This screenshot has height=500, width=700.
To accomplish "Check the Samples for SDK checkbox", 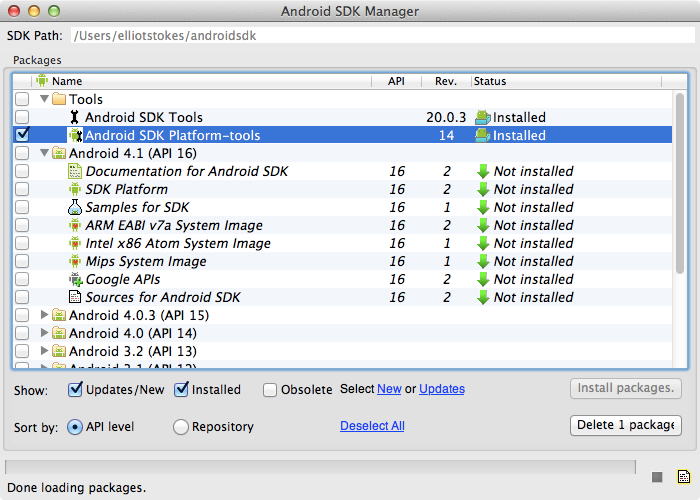I will (x=22, y=207).
